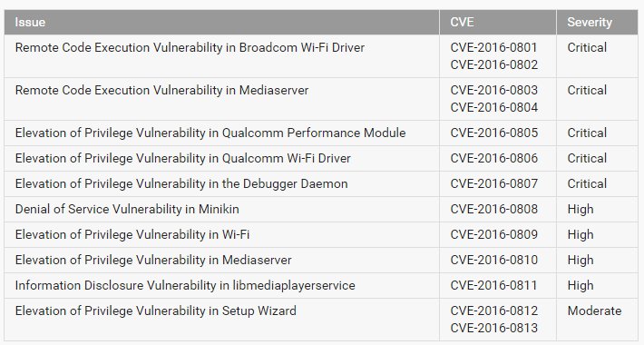Open Information Disclosure in libmediaplayerservice issue
Screen dimensions: 644x345
[x=185, y=286]
